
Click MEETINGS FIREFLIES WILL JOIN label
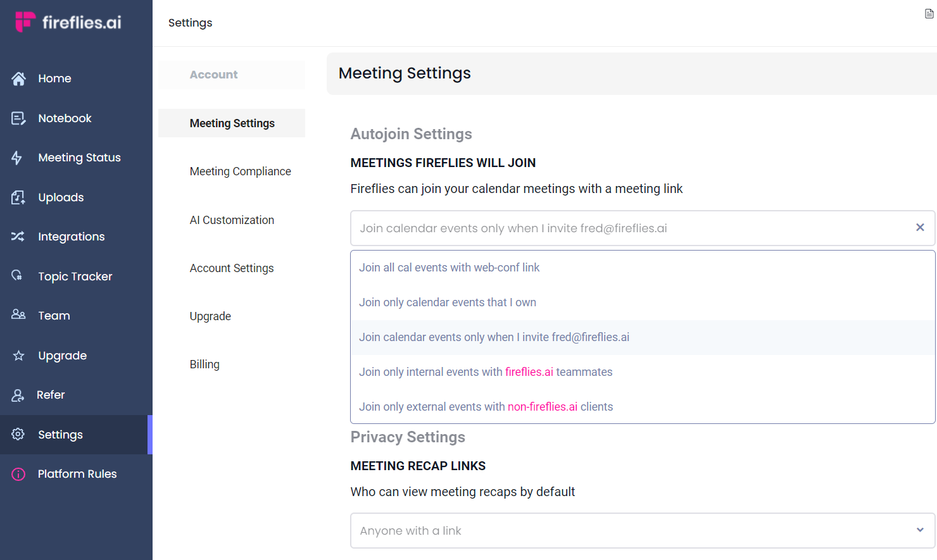(443, 163)
